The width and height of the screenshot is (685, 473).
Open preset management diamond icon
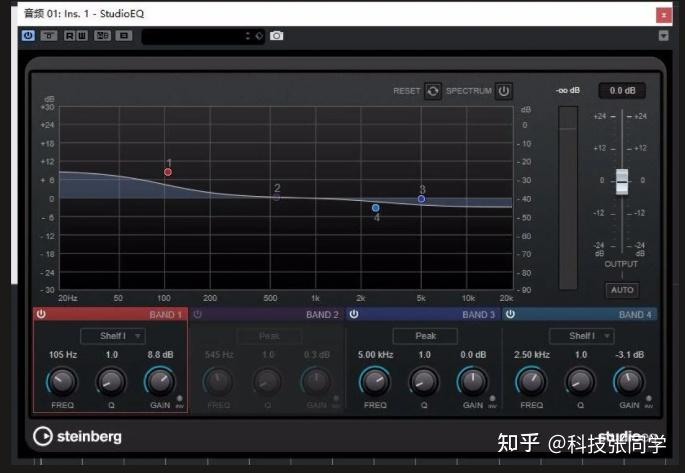click(x=259, y=36)
